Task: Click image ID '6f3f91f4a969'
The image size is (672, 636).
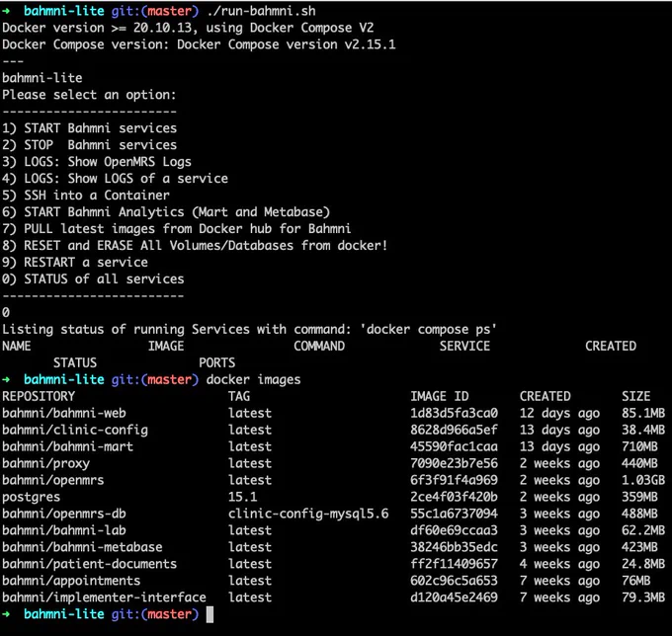Action: [x=455, y=480]
